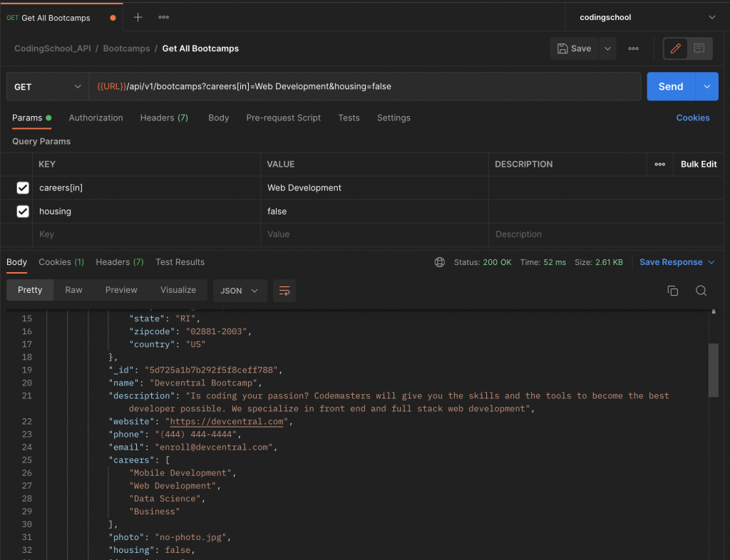Click the response body vertical scrollbar
This screenshot has width=730, height=560.
coord(713,370)
